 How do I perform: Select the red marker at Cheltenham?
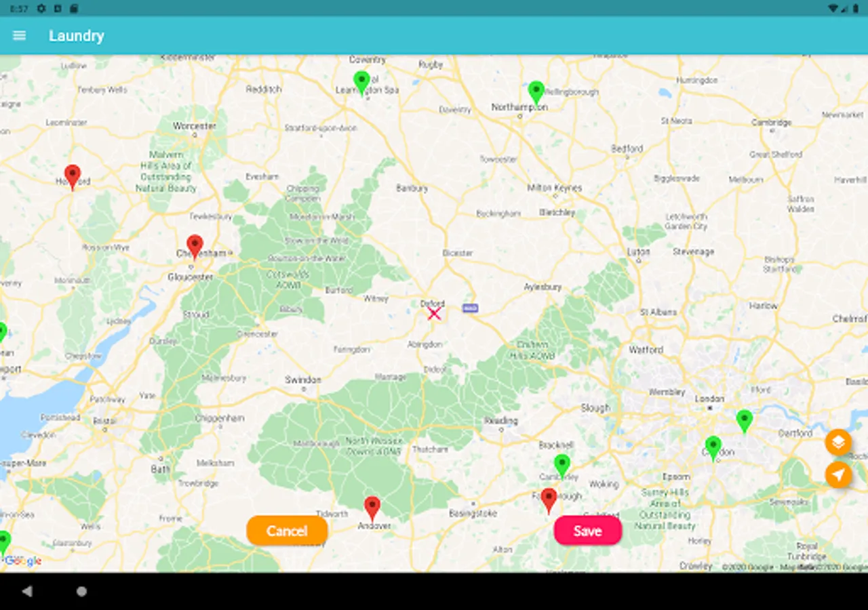coord(195,247)
